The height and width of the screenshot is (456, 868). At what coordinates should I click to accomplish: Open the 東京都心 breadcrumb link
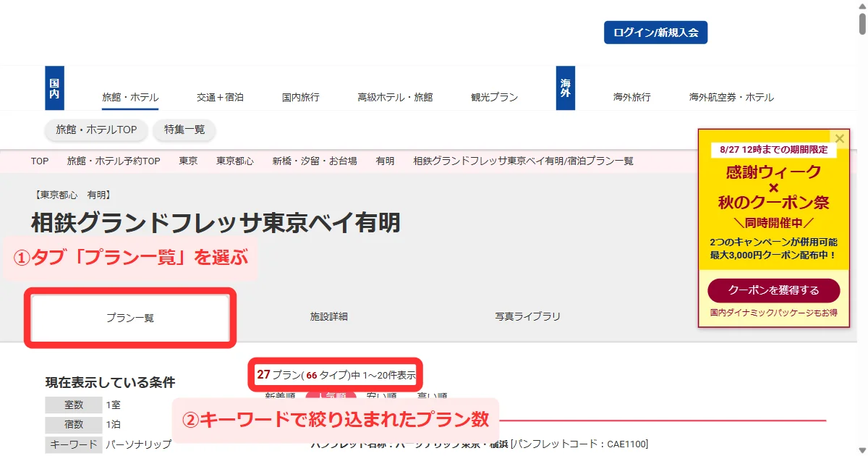235,161
